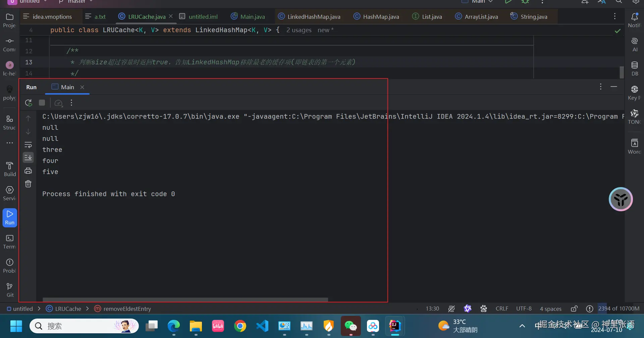Open Run panel options dots menu

[x=600, y=87]
